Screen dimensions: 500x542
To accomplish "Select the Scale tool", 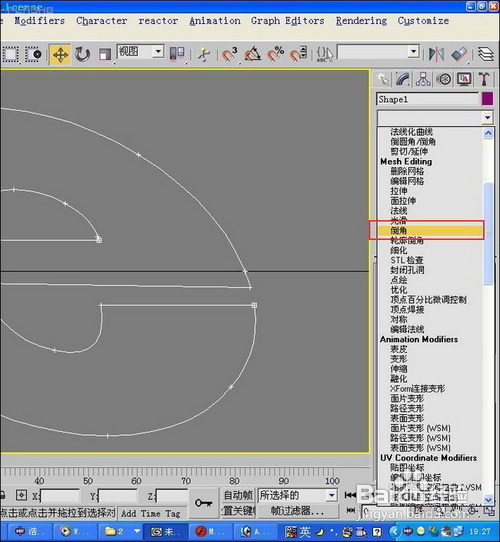I will tap(104, 54).
